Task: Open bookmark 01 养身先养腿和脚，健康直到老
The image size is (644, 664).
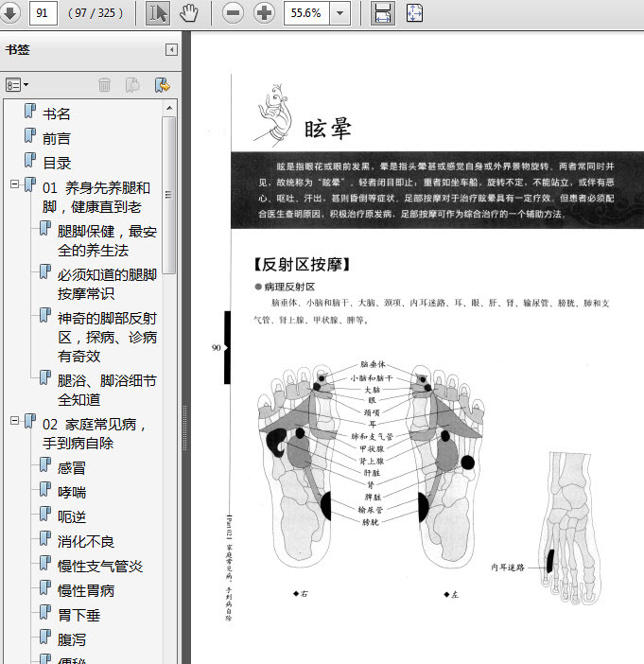Action: click(96, 198)
